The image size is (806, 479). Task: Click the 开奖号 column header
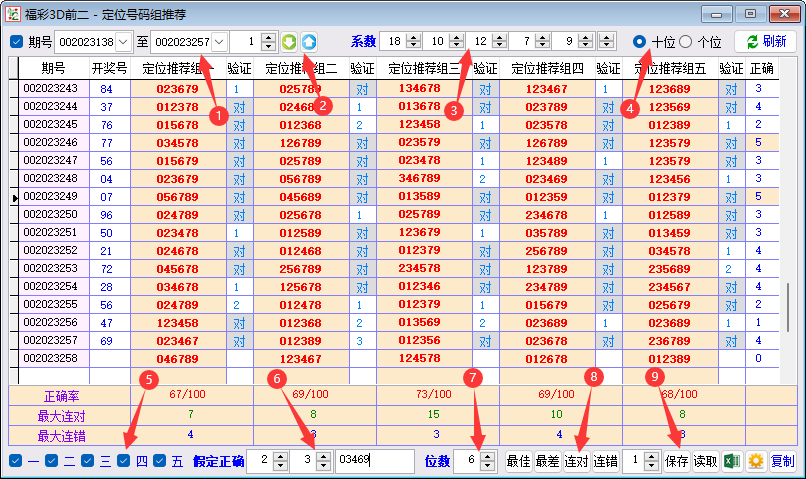pyautogui.click(x=109, y=69)
